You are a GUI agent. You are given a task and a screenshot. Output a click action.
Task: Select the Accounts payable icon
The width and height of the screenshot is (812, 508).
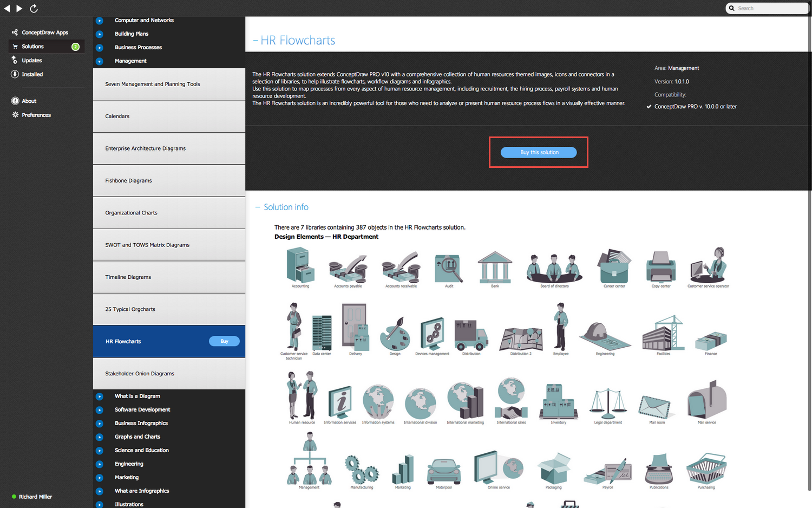pyautogui.click(x=348, y=270)
